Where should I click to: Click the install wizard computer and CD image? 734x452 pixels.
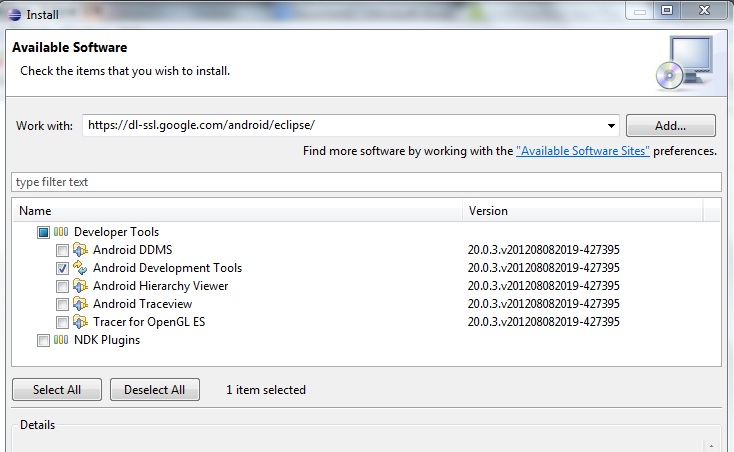[684, 63]
